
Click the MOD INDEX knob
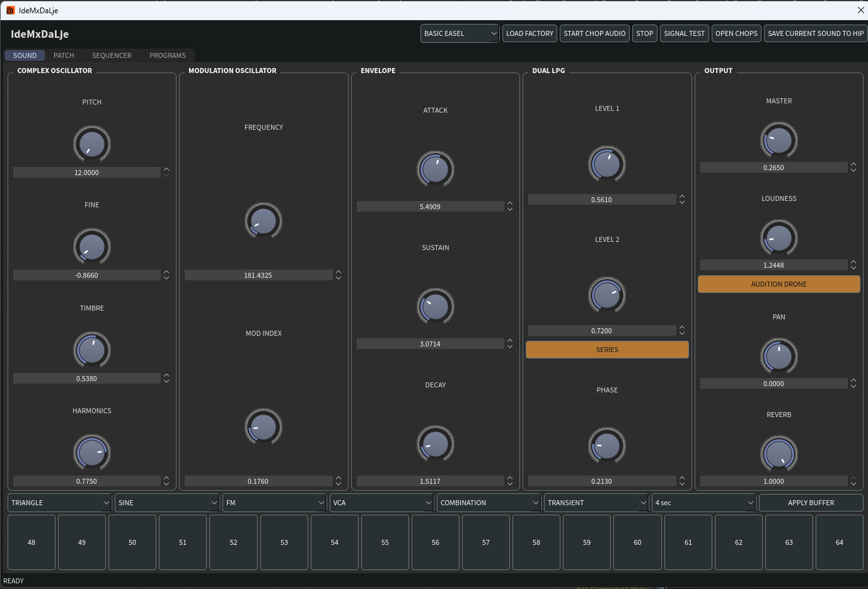pyautogui.click(x=263, y=427)
